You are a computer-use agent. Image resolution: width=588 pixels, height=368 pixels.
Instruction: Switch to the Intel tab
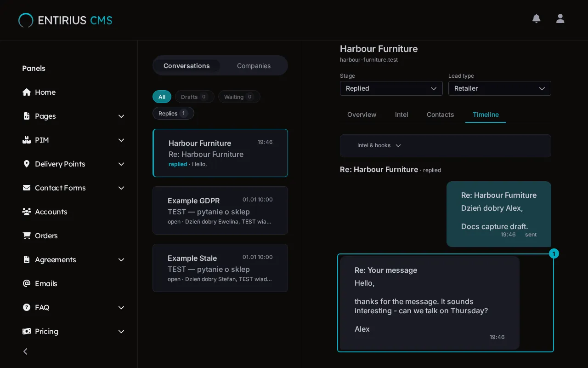[x=401, y=115]
